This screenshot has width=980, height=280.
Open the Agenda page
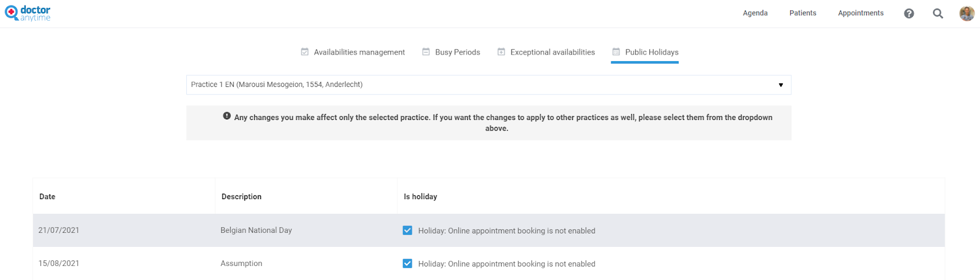click(755, 13)
